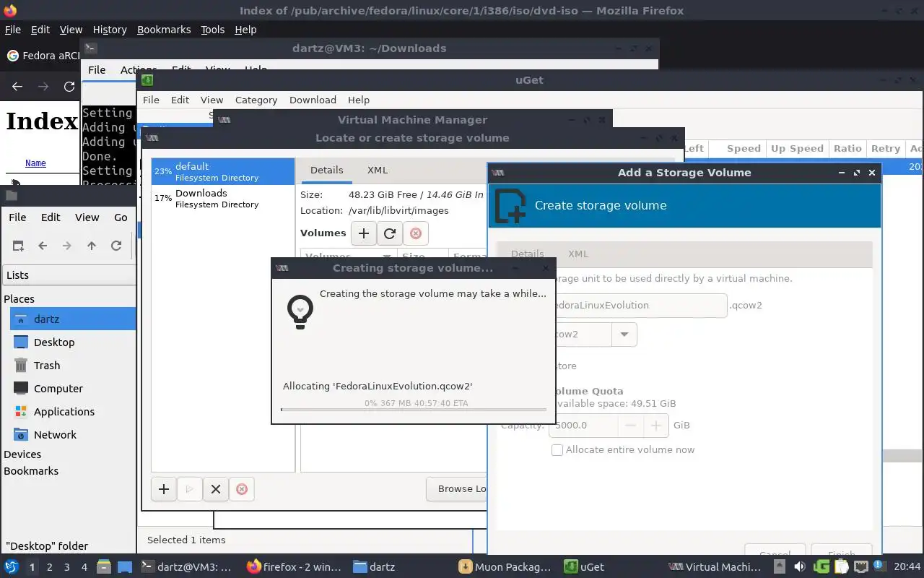Go up one folder in file manager
The width and height of the screenshot is (924, 578).
92,246
